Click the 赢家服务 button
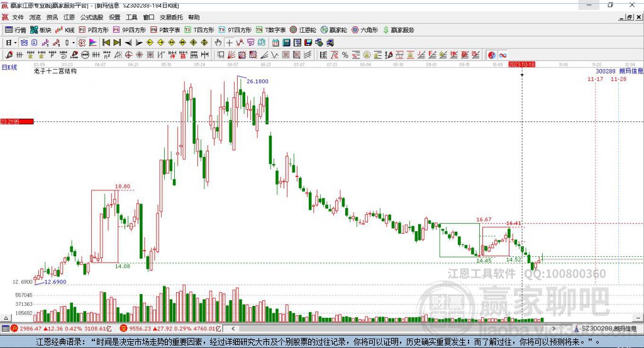 (x=399, y=30)
